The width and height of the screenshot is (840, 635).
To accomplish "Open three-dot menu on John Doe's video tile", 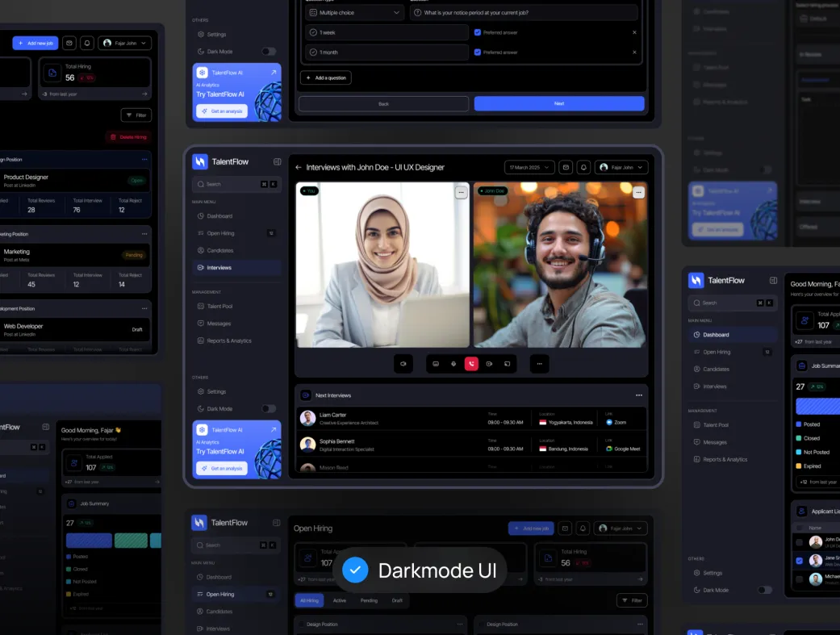I will click(x=638, y=192).
